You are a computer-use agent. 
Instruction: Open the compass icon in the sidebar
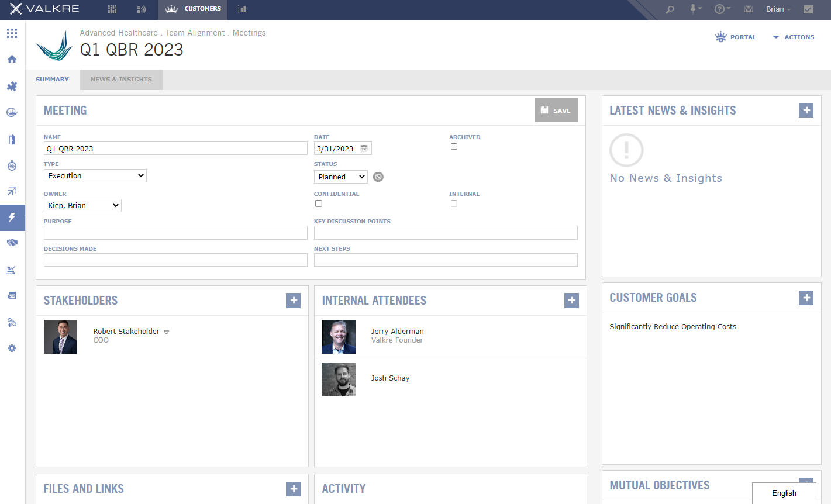(x=12, y=165)
